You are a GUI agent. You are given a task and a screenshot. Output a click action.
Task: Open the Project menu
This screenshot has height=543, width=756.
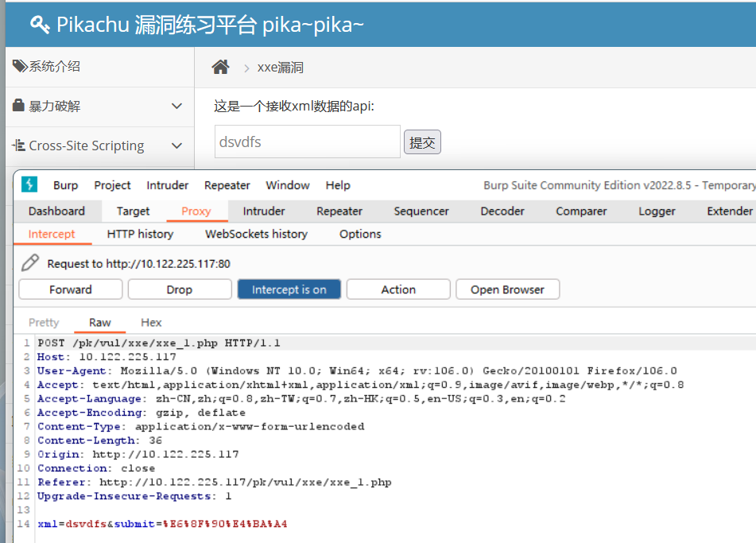click(112, 185)
